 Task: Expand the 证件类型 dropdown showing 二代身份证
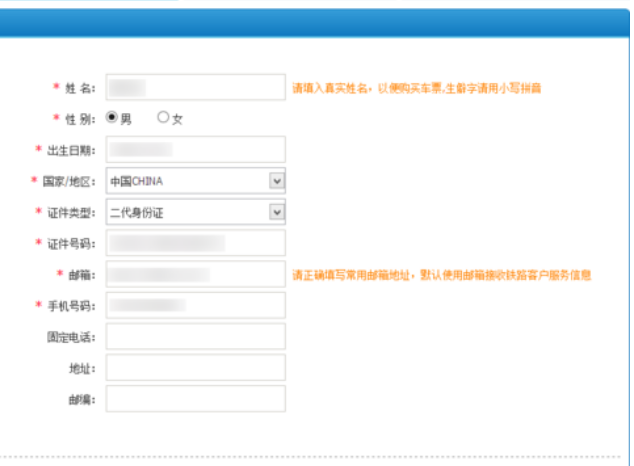(195, 212)
